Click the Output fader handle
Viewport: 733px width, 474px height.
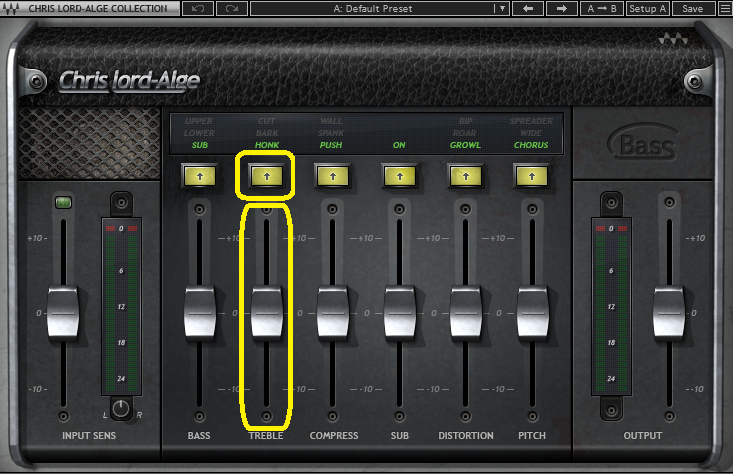tap(668, 312)
